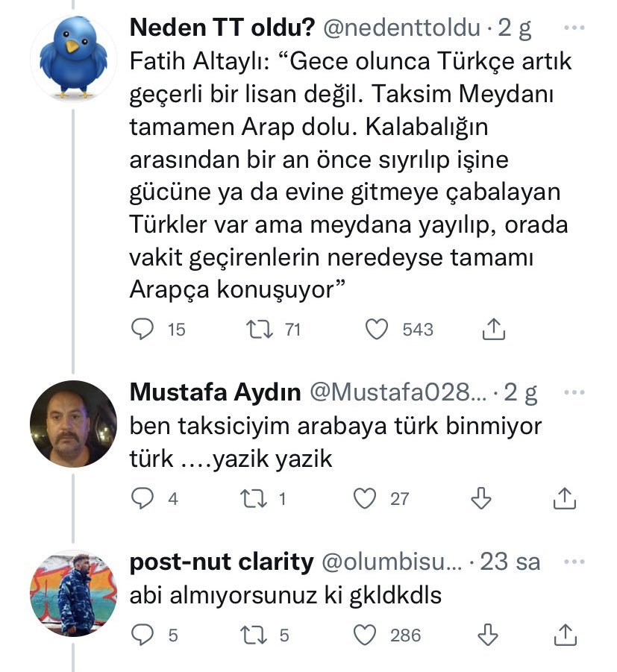Open the Neden TT oldu? profile name

coord(222,28)
